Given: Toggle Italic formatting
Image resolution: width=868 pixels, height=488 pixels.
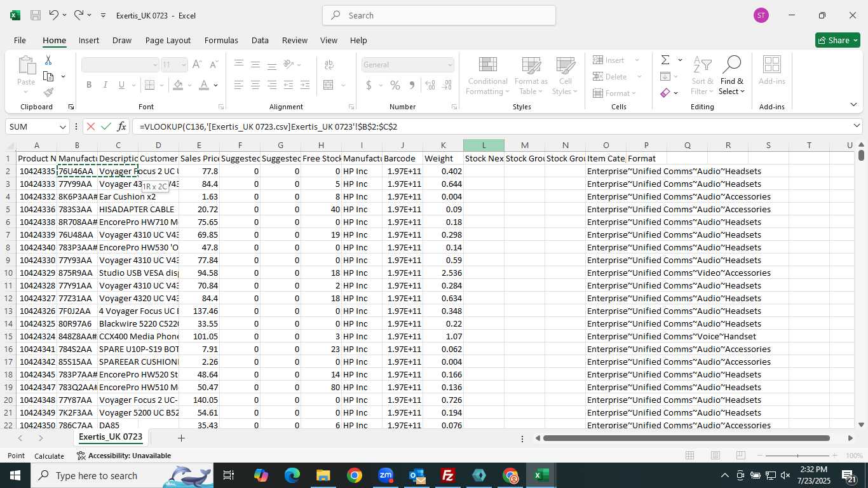Looking at the screenshot, I should coord(105,85).
